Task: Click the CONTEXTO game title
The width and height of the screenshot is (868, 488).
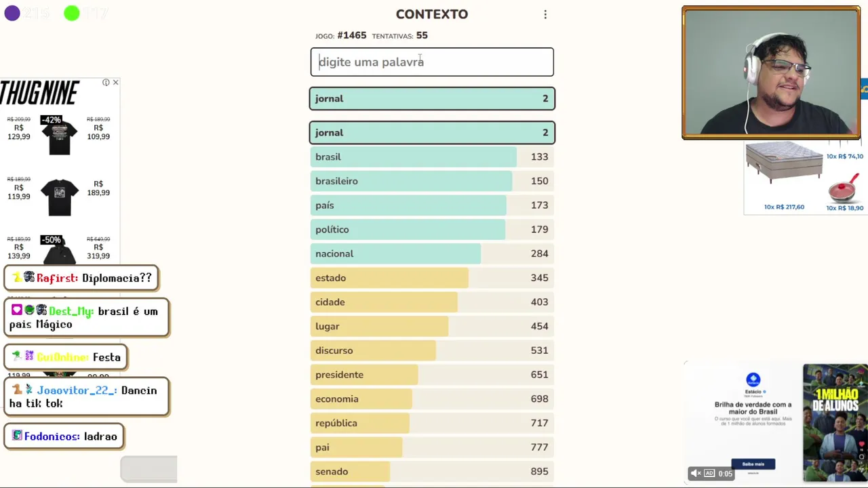Action: coord(432,14)
